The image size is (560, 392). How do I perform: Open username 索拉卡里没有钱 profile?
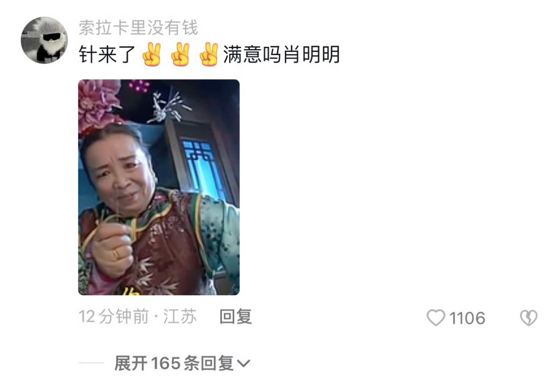[138, 28]
